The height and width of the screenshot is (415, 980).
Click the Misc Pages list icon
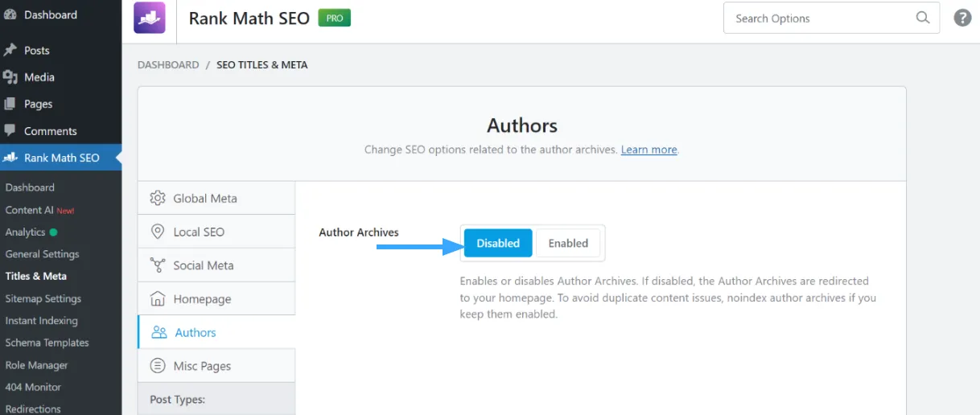[x=159, y=366]
